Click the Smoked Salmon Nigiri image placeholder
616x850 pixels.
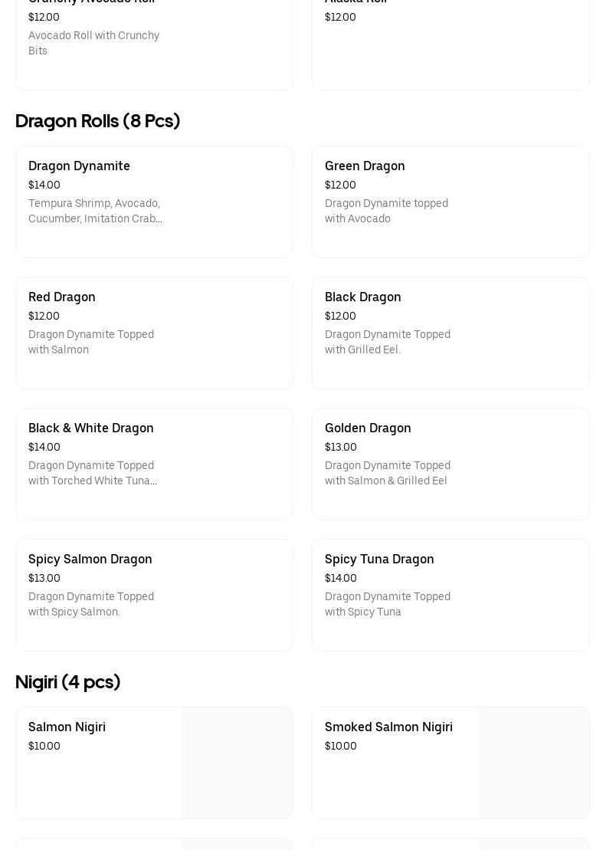point(534,763)
